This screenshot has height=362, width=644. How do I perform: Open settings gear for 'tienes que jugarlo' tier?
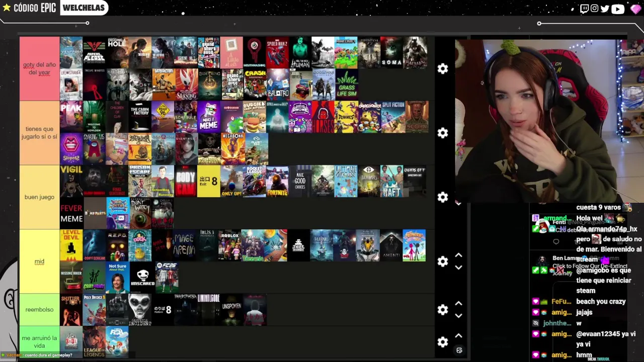click(443, 133)
